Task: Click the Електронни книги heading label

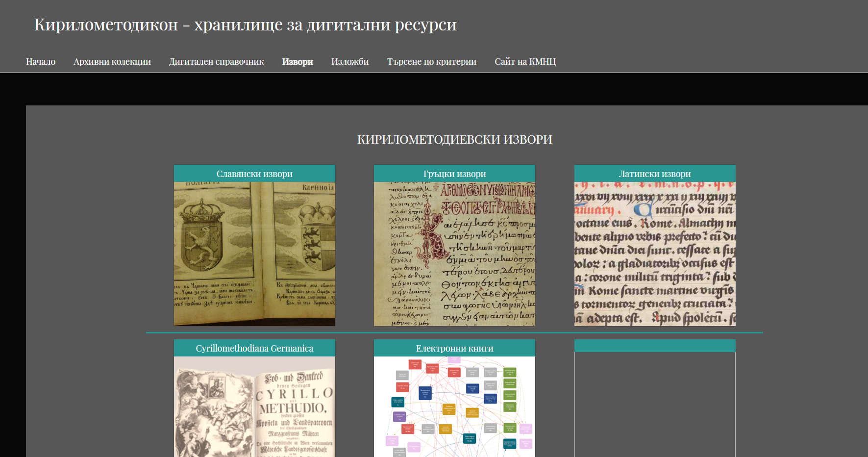Action: coord(454,349)
